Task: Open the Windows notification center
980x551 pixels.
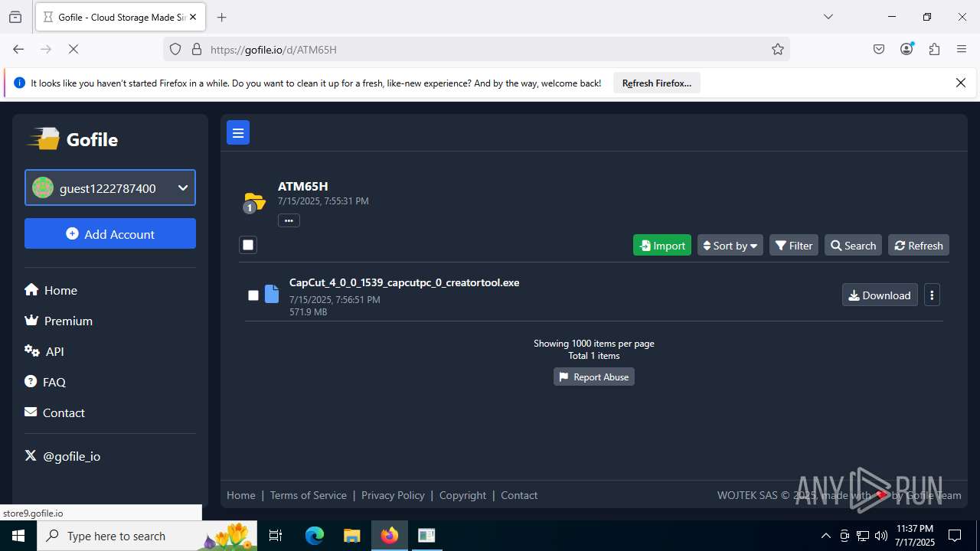Action: tap(955, 536)
